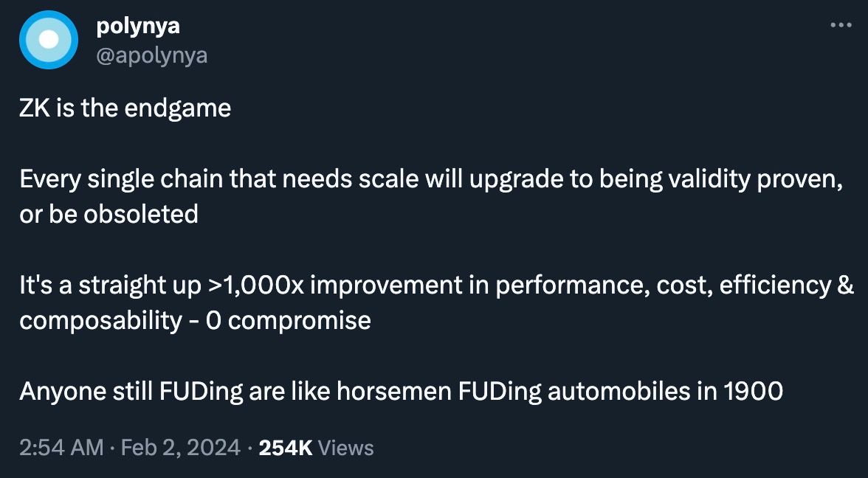Open the polynya display name link

(x=139, y=27)
